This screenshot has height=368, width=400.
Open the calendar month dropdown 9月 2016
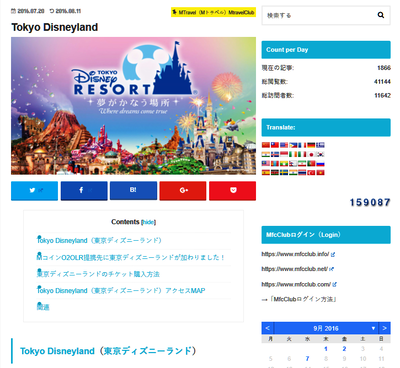pyautogui.click(x=326, y=328)
